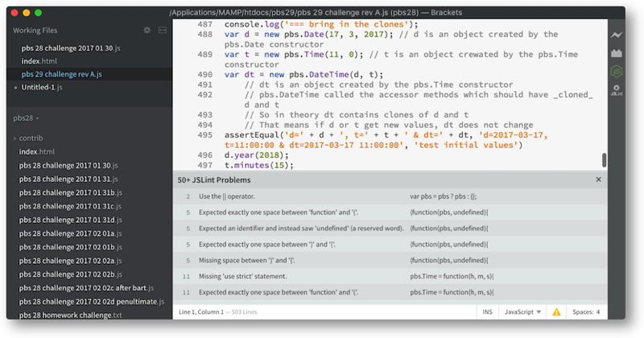Toggle the INS insert mode indicator
The width and height of the screenshot is (644, 338).
(485, 311)
